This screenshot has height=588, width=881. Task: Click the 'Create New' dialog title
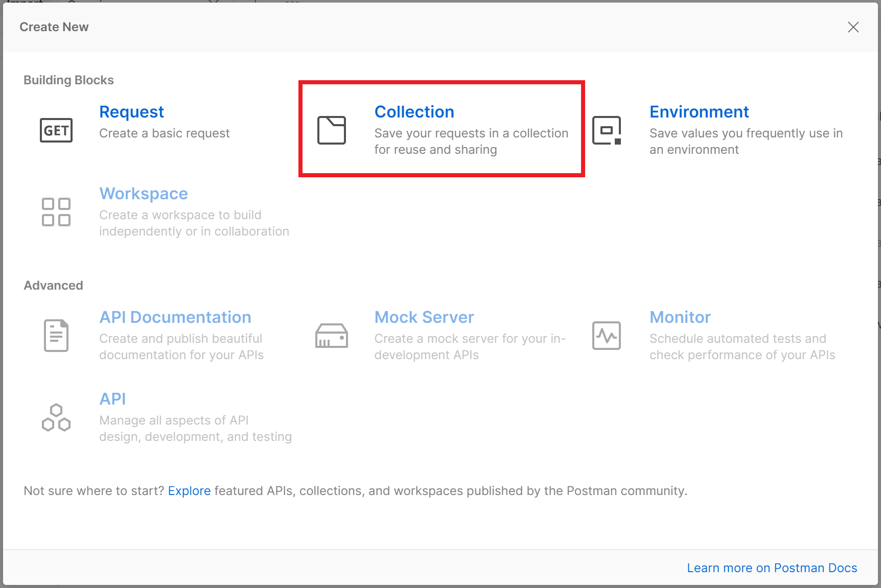[54, 27]
